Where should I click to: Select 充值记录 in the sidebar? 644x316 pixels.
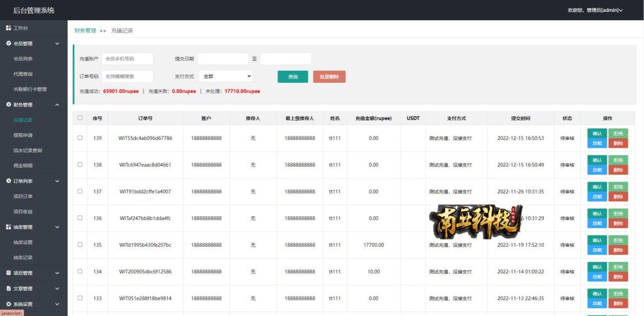pyautogui.click(x=23, y=120)
